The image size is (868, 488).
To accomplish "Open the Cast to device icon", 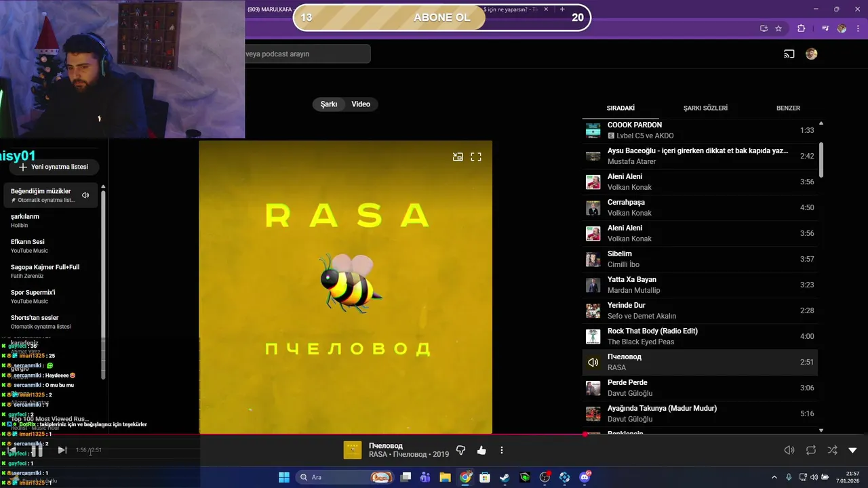I will pos(789,54).
